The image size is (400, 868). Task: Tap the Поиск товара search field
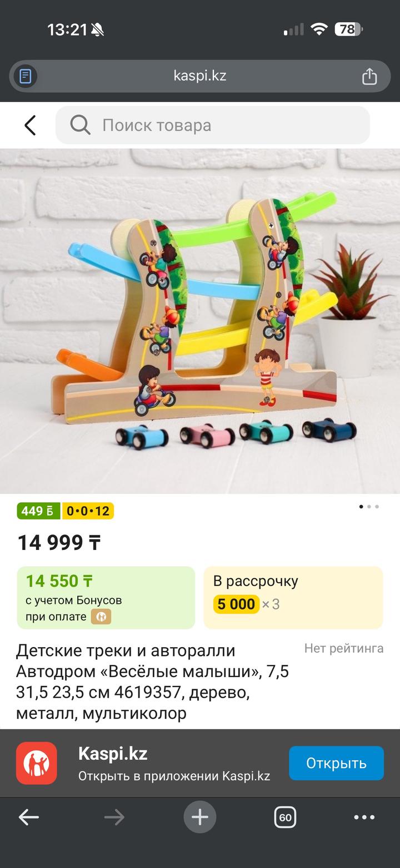(213, 125)
